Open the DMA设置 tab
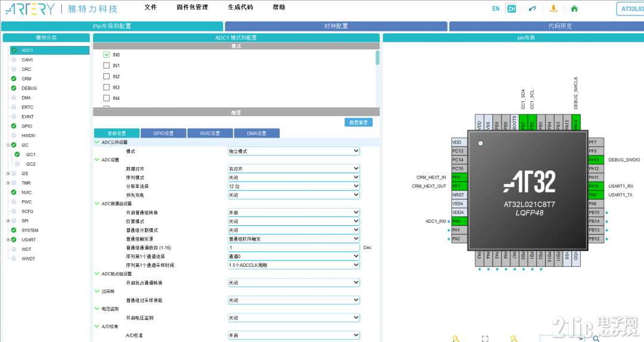Image resolution: width=644 pixels, height=342 pixels. click(x=256, y=133)
